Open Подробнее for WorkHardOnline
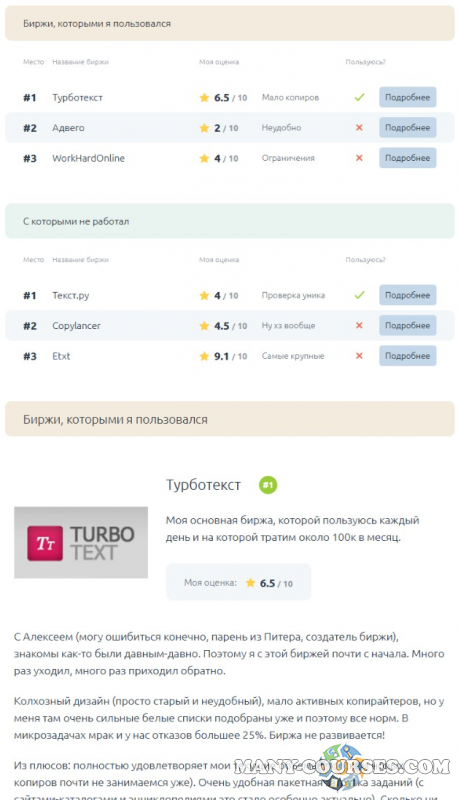Image resolution: width=458 pixels, height=800 pixels. [408, 158]
